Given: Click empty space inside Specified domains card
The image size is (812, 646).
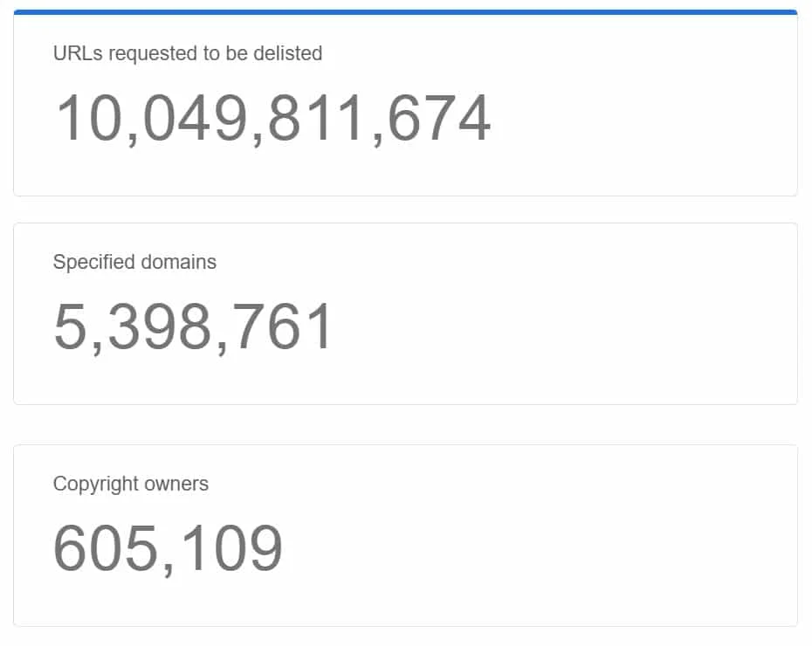Looking at the screenshot, I should (568, 327).
